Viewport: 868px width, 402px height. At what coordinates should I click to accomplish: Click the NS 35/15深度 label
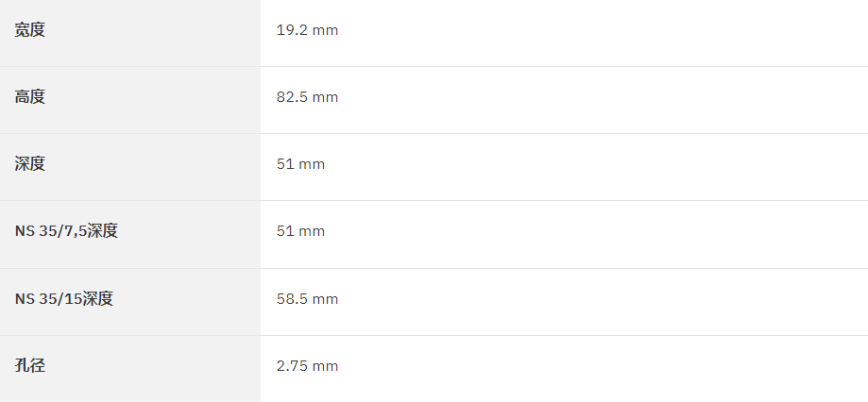point(64,298)
